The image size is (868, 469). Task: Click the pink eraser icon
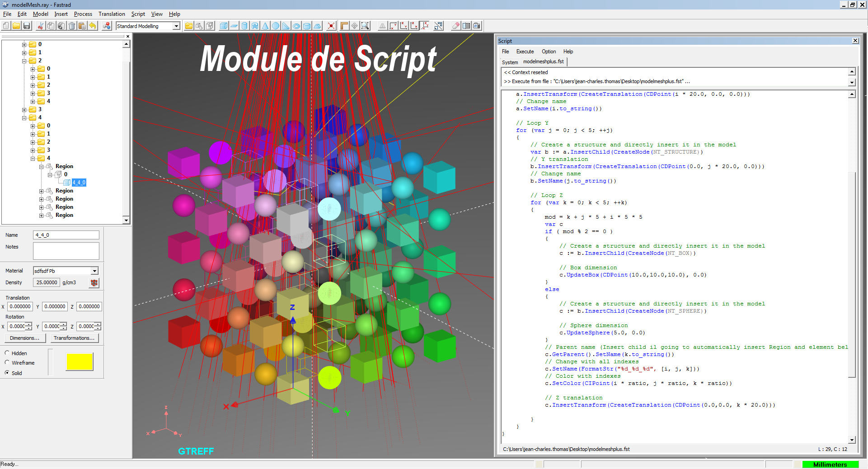point(456,26)
